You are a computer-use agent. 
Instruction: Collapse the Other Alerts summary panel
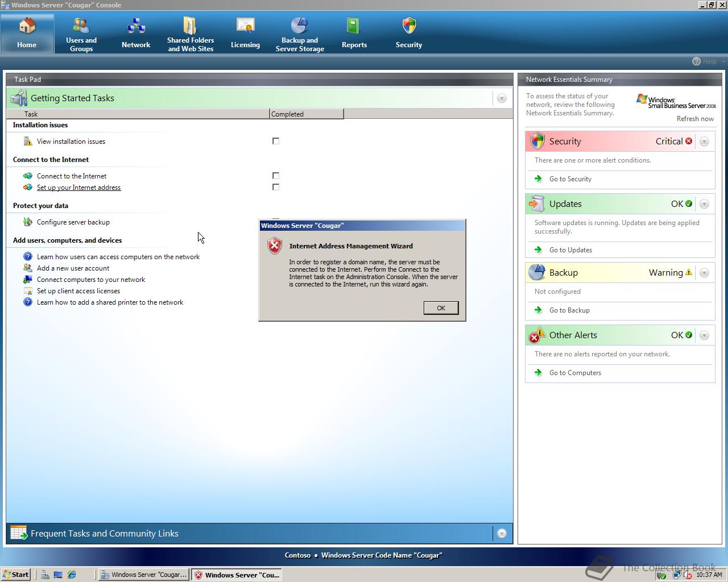tap(704, 335)
